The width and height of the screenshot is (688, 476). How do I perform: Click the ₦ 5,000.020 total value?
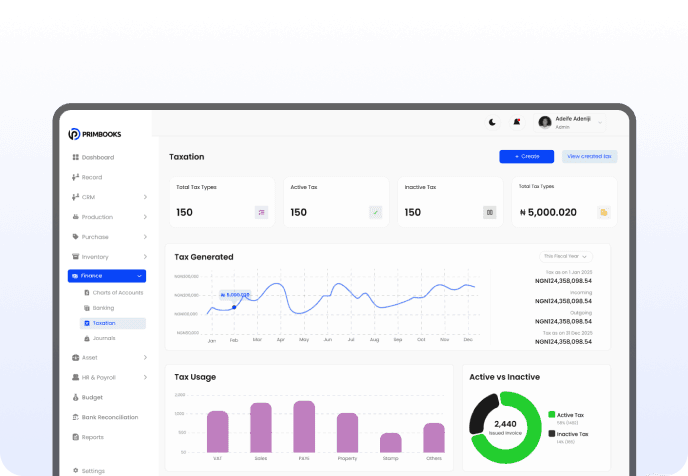click(x=548, y=212)
